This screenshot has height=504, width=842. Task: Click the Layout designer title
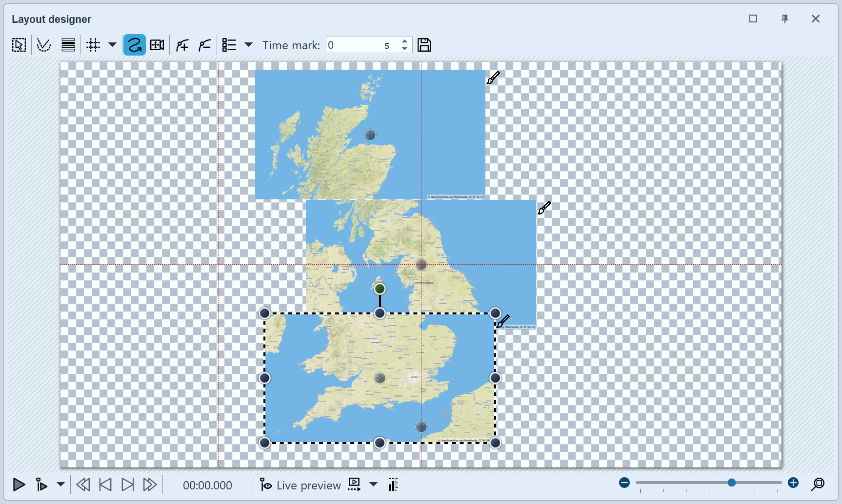tap(51, 19)
